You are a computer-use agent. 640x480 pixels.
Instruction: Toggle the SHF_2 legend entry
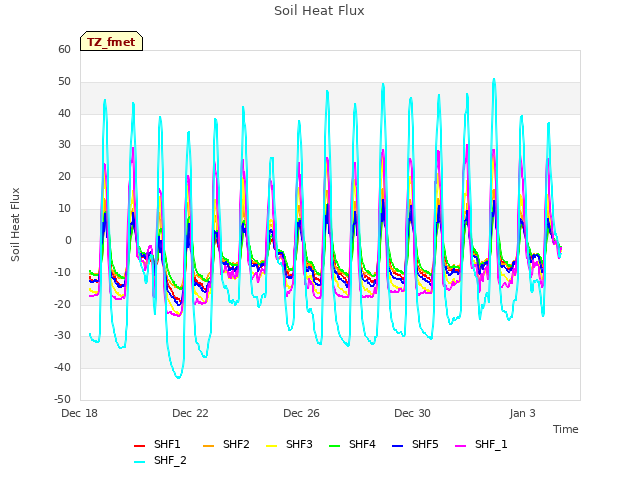click(160, 460)
